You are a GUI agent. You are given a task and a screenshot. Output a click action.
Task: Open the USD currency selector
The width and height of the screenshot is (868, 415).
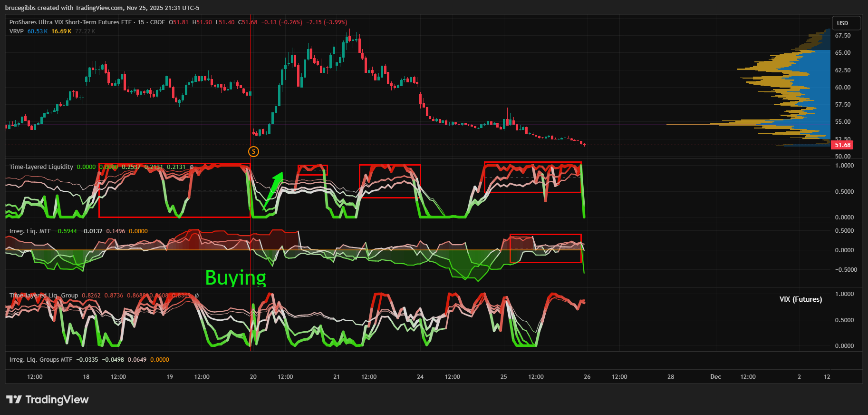(x=846, y=23)
